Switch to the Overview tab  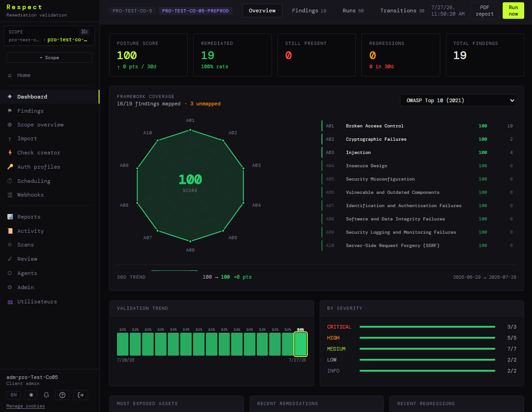click(262, 11)
